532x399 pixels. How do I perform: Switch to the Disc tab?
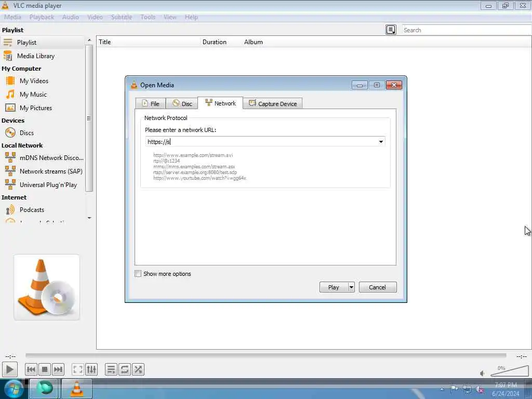[182, 103]
